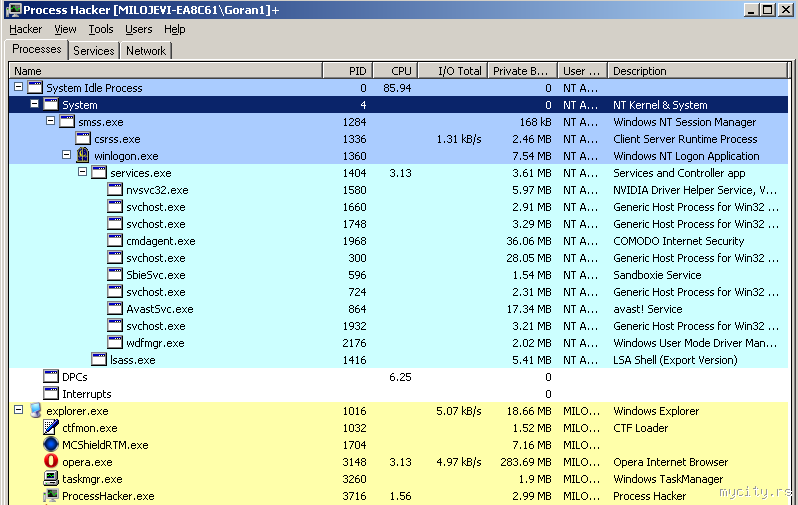This screenshot has height=505, width=798.
Task: Click the smss.exe window icon
Action: coord(67,122)
